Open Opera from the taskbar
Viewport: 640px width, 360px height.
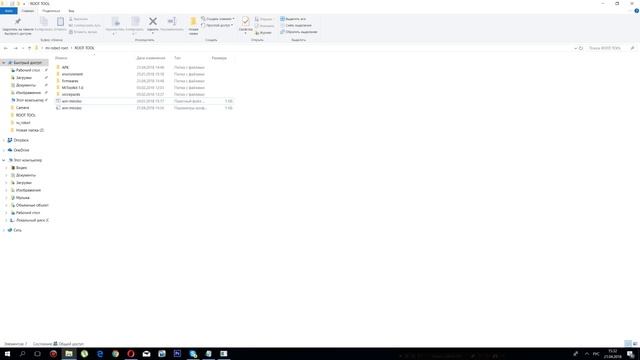click(x=131, y=353)
